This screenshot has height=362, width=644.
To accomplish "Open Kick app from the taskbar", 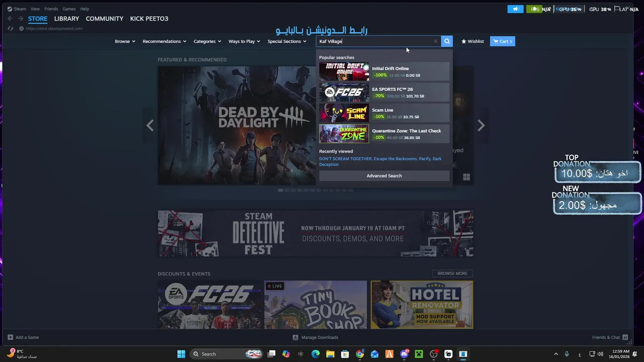I will click(x=448, y=354).
